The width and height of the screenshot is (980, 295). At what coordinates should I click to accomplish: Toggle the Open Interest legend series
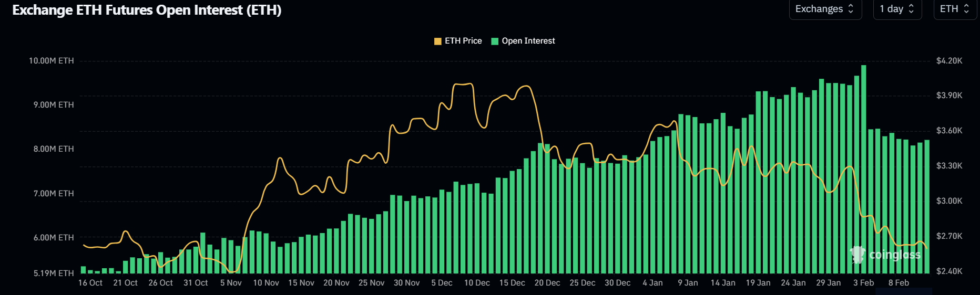click(x=523, y=41)
